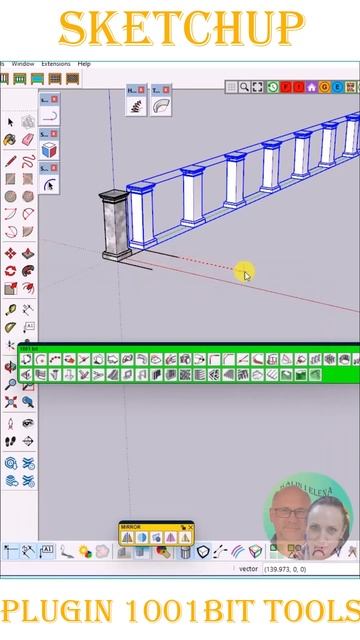
Task: Activate the pencil Line tool
Action: point(10,162)
